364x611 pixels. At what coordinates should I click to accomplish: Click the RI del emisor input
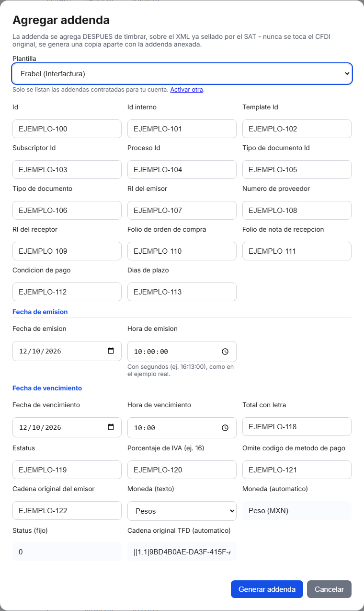point(182,211)
